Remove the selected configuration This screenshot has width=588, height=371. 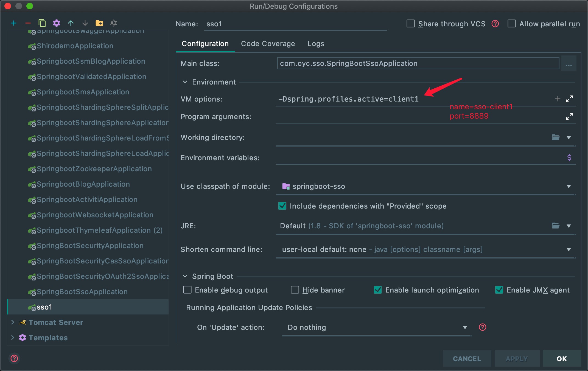click(28, 23)
